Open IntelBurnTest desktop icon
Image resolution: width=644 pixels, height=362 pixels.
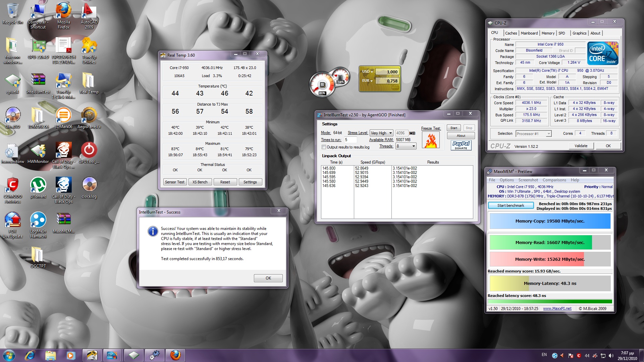38,84
